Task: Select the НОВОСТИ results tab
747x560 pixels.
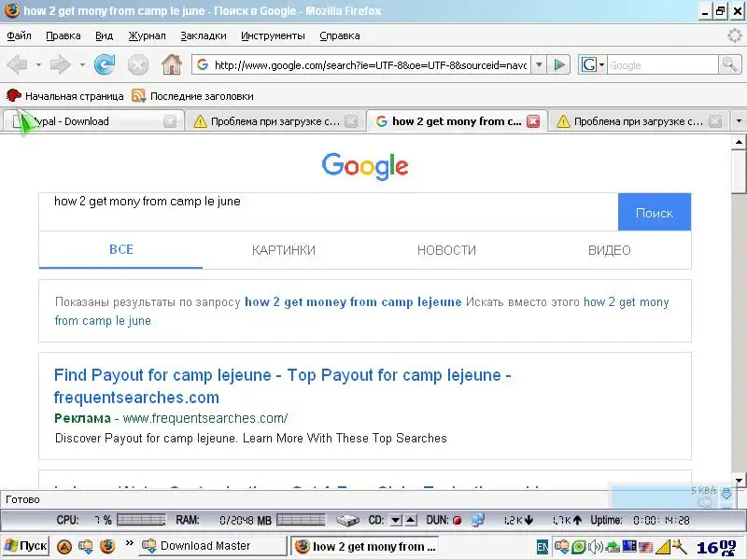Action: tap(446, 250)
